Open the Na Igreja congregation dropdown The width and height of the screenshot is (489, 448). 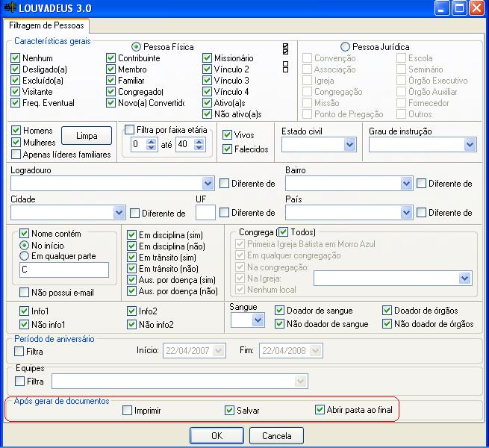[x=464, y=279]
